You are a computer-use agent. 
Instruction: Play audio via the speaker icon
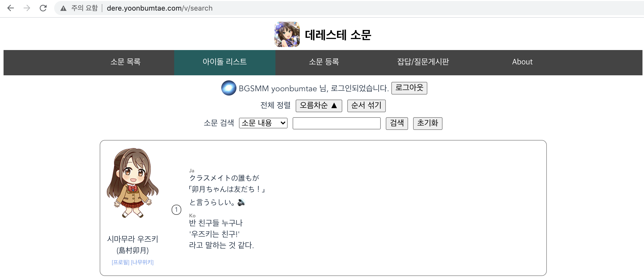tap(241, 202)
